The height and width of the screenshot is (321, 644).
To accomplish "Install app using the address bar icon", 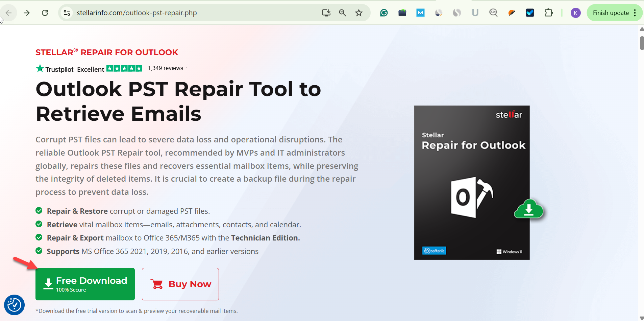I will tap(326, 13).
